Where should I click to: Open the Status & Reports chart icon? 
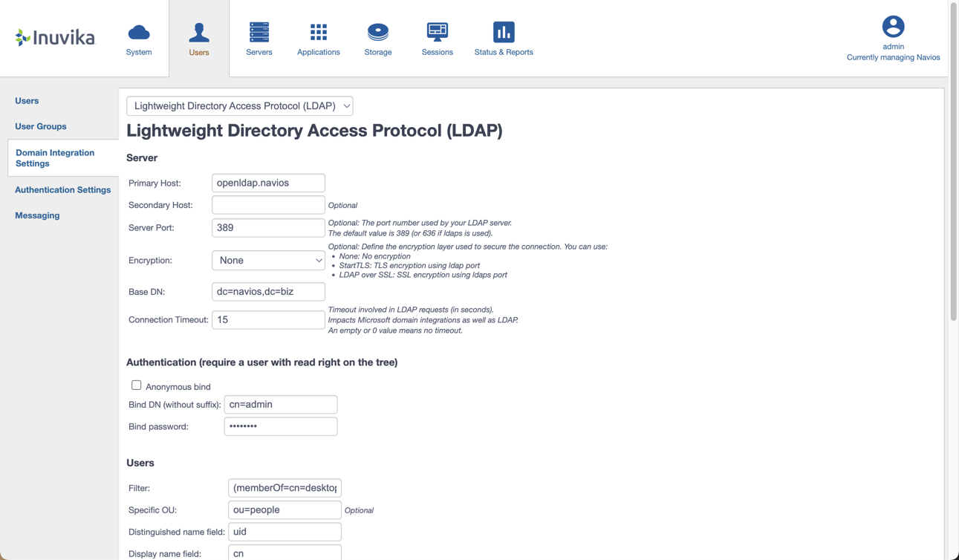[x=504, y=32]
